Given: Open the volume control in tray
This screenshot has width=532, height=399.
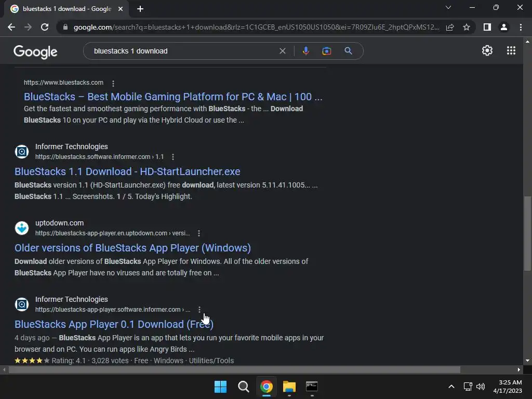Looking at the screenshot, I should pos(481,387).
